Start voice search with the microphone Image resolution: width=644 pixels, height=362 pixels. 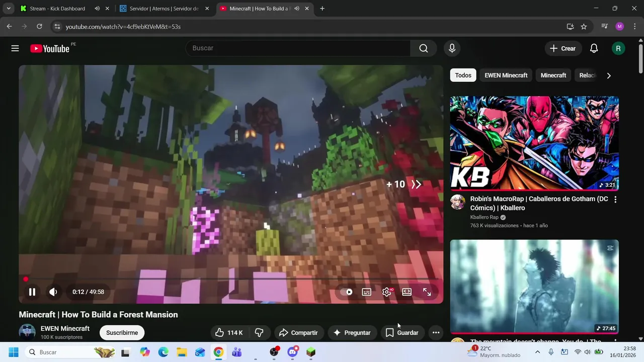point(452,48)
